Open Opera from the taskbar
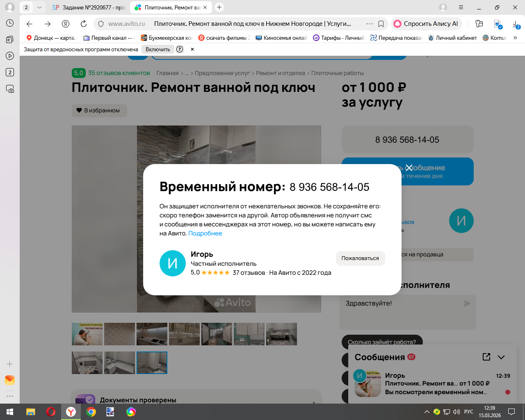 click(x=51, y=412)
